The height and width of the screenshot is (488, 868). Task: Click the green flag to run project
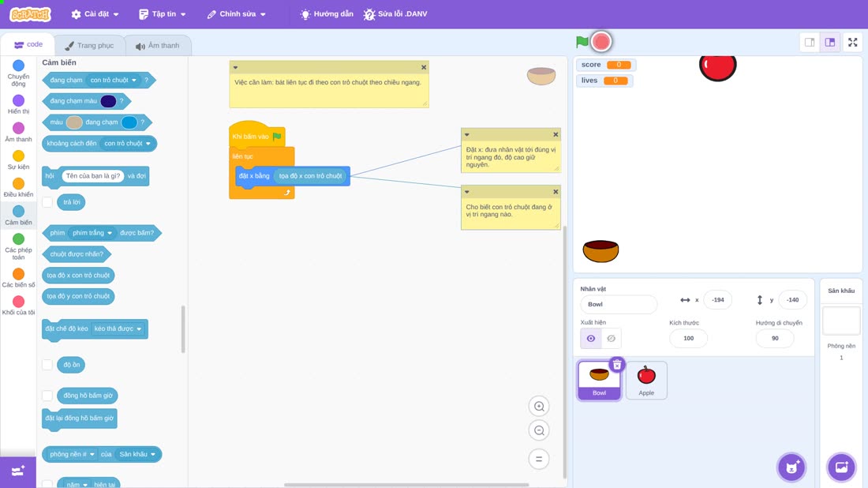pyautogui.click(x=582, y=42)
